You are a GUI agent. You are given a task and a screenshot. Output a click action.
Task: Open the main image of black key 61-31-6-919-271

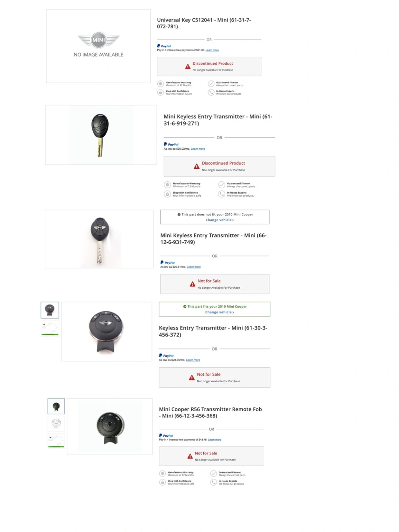101,135
